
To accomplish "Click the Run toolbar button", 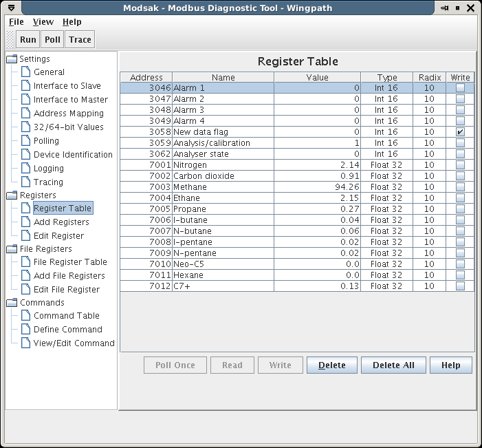I will (28, 39).
